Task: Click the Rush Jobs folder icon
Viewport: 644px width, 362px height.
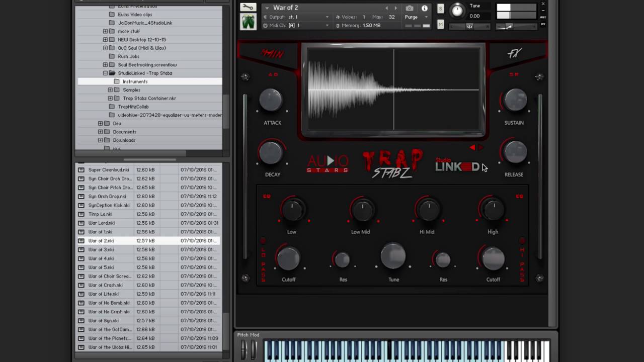Action: (112, 56)
